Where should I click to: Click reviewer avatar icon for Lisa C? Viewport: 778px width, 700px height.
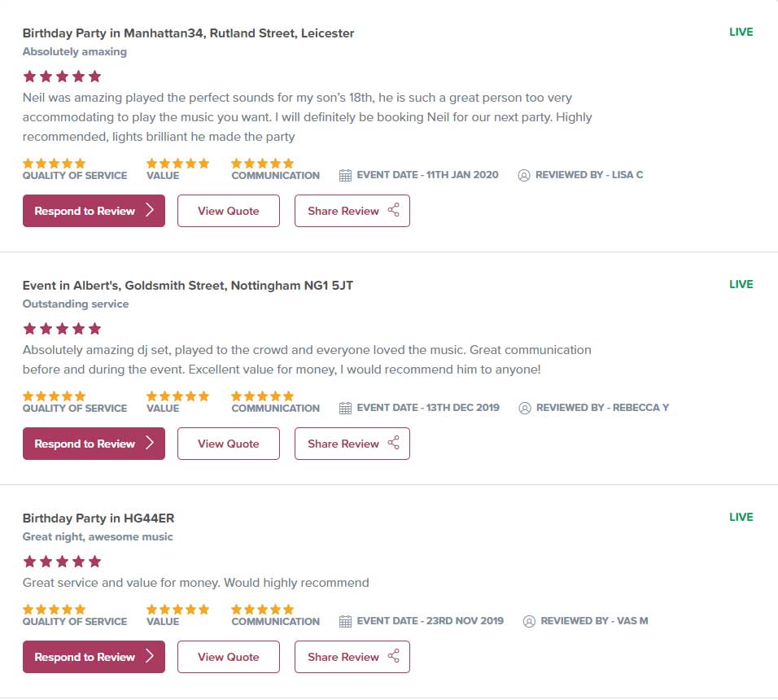coord(524,175)
